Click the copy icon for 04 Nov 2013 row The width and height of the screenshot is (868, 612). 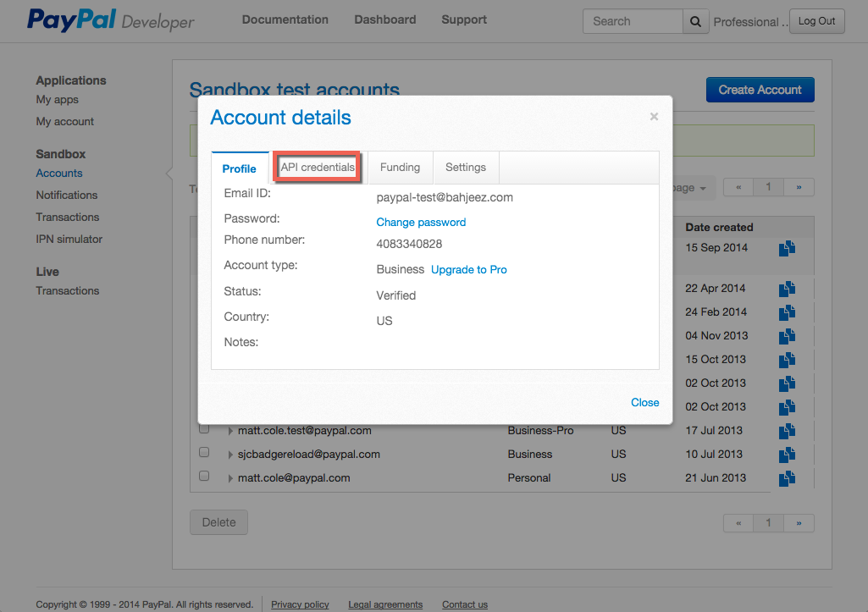787,336
